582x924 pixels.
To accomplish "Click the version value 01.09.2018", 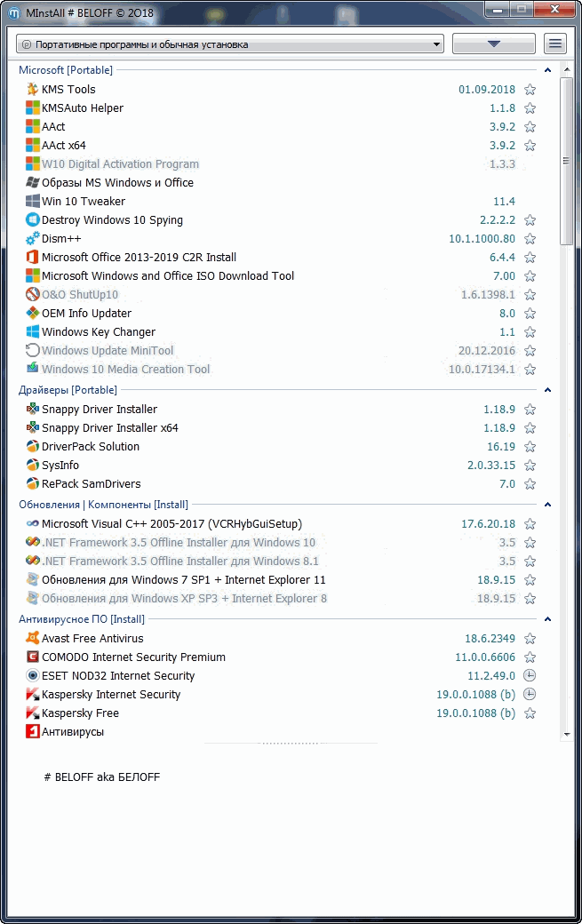I will point(487,90).
